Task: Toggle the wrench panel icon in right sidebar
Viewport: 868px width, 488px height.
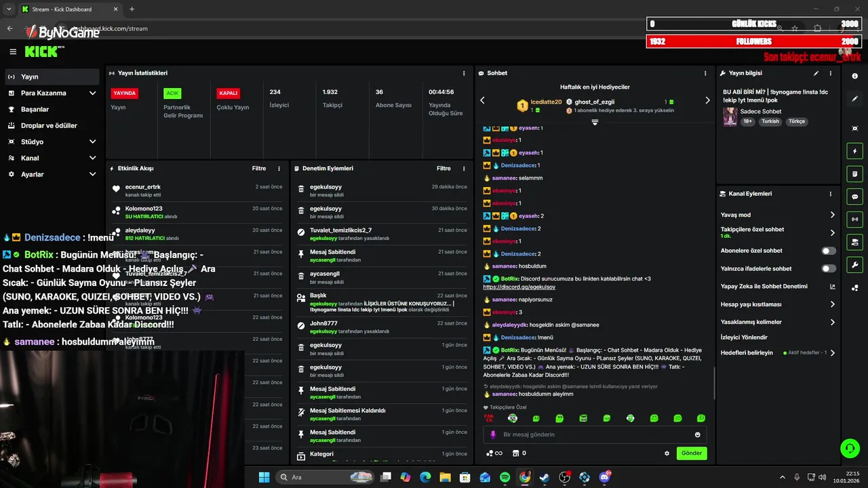Action: point(854,264)
